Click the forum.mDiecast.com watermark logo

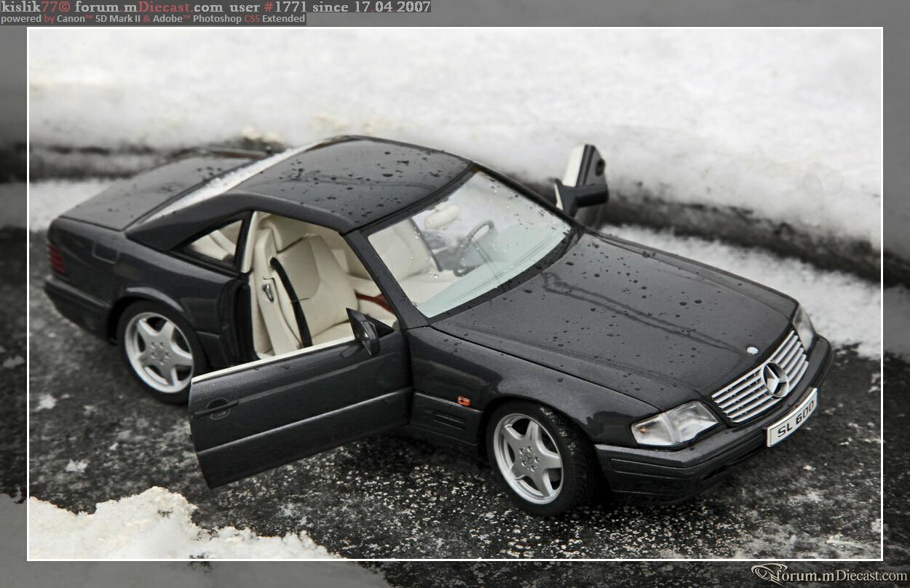click(x=829, y=575)
